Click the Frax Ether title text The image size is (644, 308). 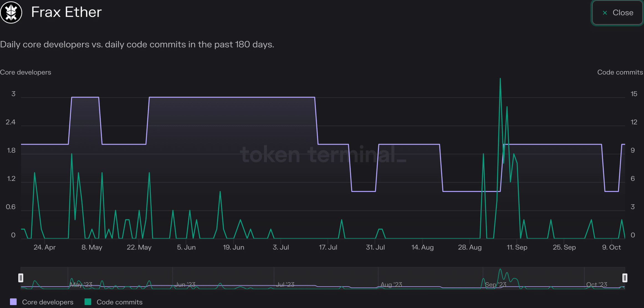pyautogui.click(x=67, y=12)
